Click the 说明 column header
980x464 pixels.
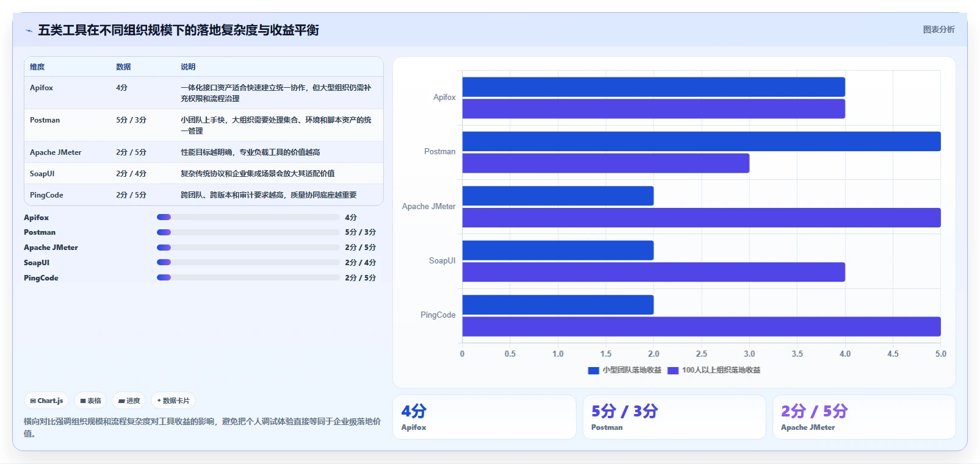pyautogui.click(x=188, y=67)
